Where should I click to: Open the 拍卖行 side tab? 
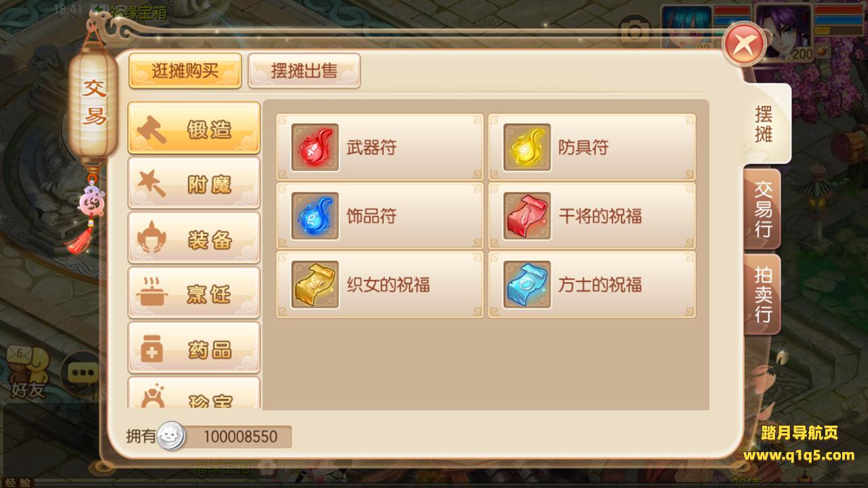[763, 294]
